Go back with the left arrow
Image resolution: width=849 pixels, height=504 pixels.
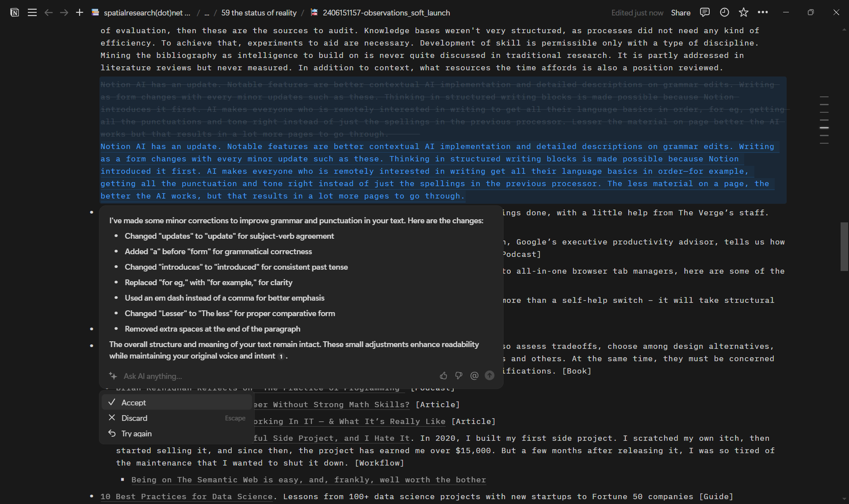pos(49,12)
